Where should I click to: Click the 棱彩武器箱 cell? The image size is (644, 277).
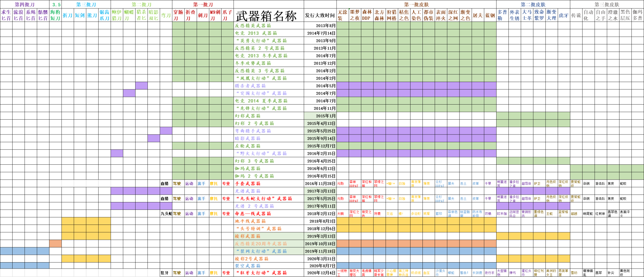coord(269,236)
